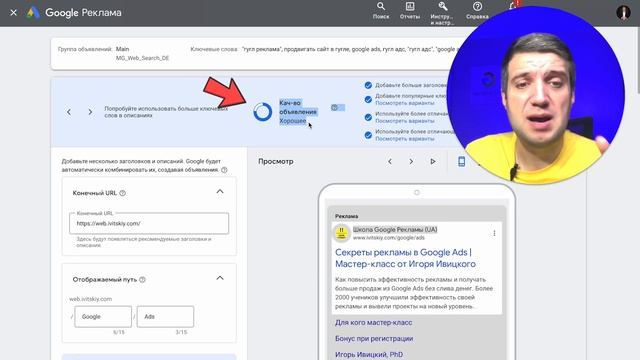Image resolution: width=640 pixels, height=360 pixels.
Task: Click help icon beside Отображаемый путь
Action: (x=142, y=280)
